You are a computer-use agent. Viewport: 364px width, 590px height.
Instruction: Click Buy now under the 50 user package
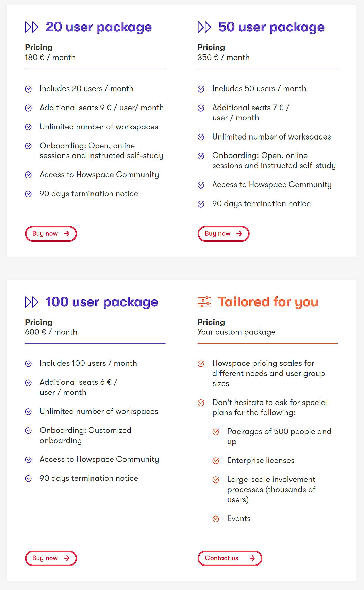point(223,234)
